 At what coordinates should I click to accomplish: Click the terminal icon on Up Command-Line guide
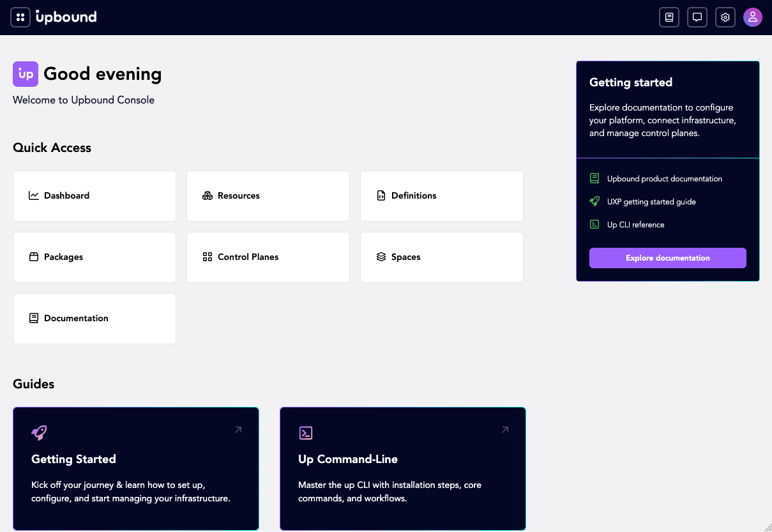(306, 432)
